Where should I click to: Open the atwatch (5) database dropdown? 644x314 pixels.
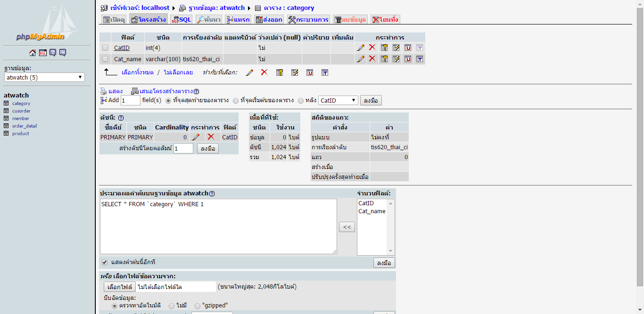[44, 77]
